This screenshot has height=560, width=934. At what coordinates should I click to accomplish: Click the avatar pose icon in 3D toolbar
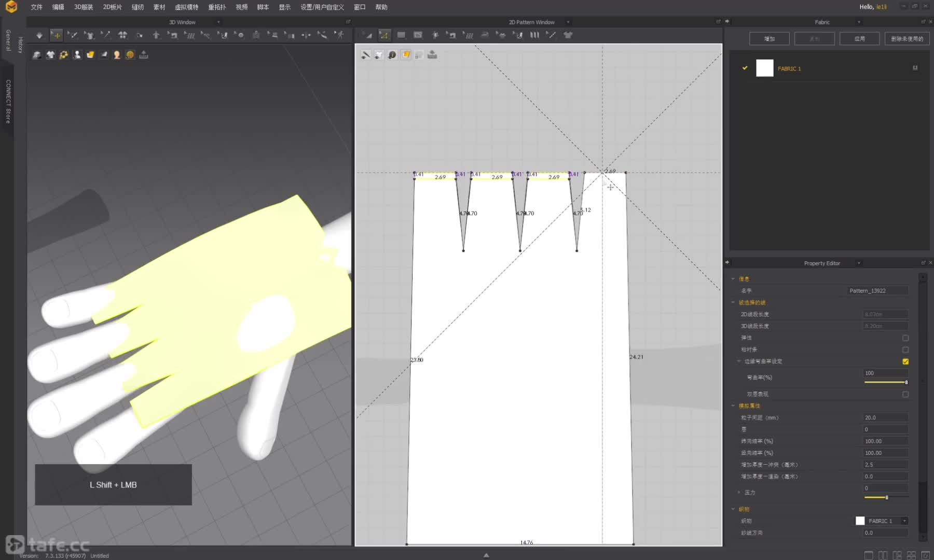[156, 35]
